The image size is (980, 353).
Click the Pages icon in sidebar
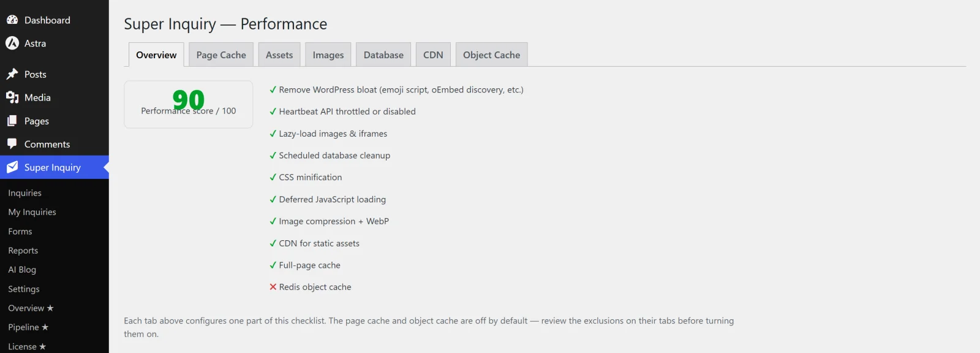click(12, 121)
